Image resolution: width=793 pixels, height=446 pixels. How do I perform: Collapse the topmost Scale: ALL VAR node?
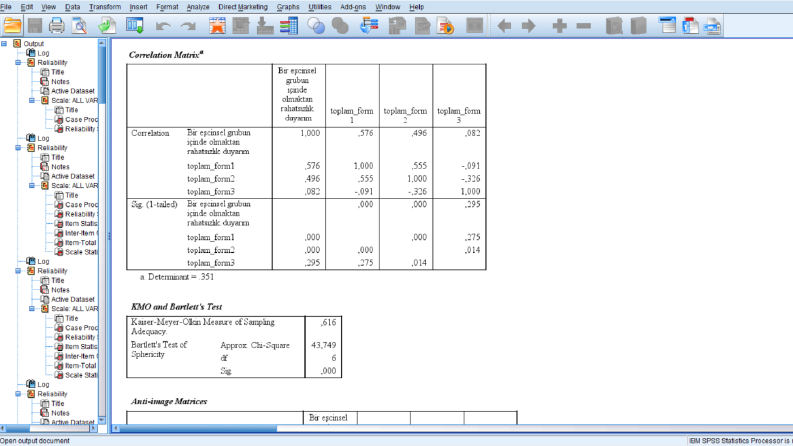[x=32, y=100]
